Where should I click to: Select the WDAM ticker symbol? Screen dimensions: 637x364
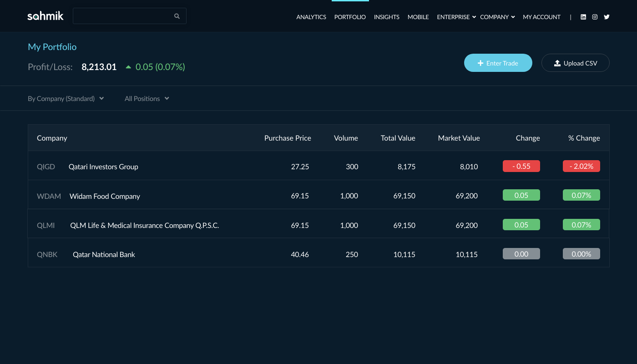tap(49, 196)
